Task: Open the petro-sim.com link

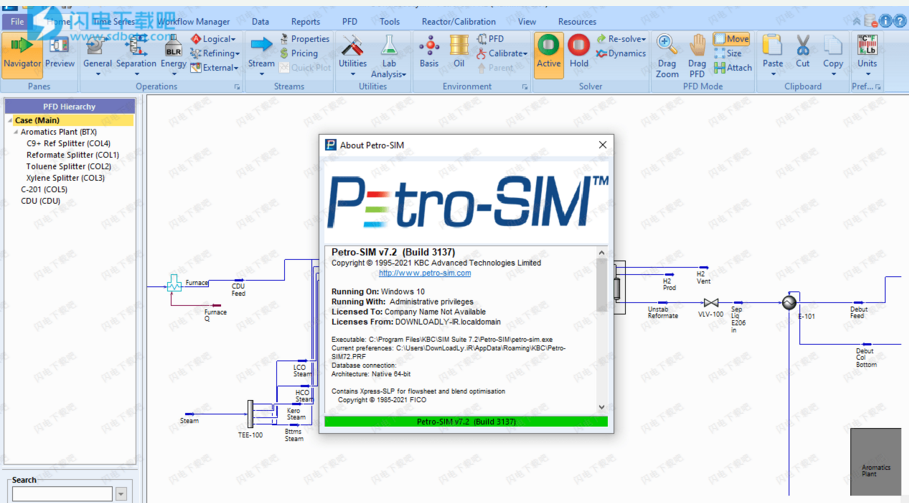Action: tap(425, 273)
